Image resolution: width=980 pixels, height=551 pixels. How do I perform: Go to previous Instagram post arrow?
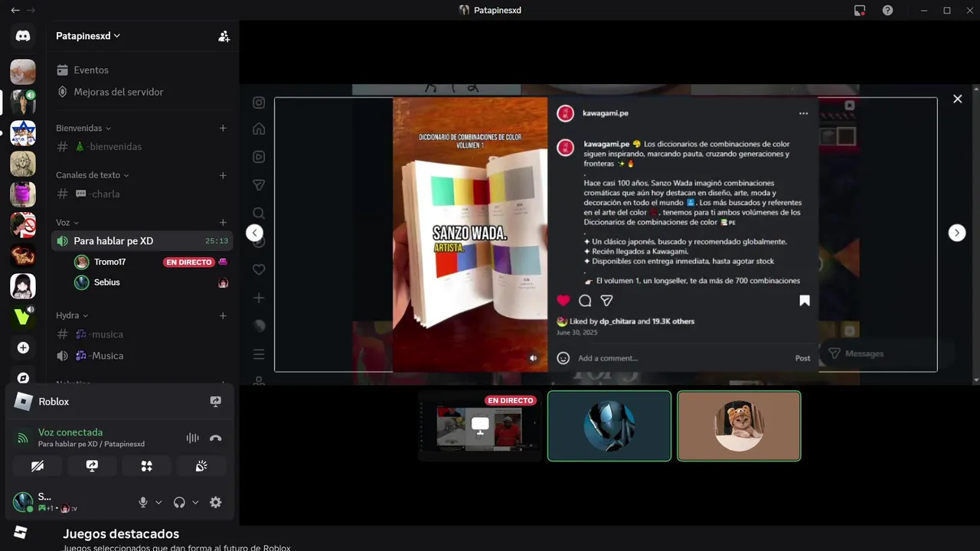pos(255,233)
